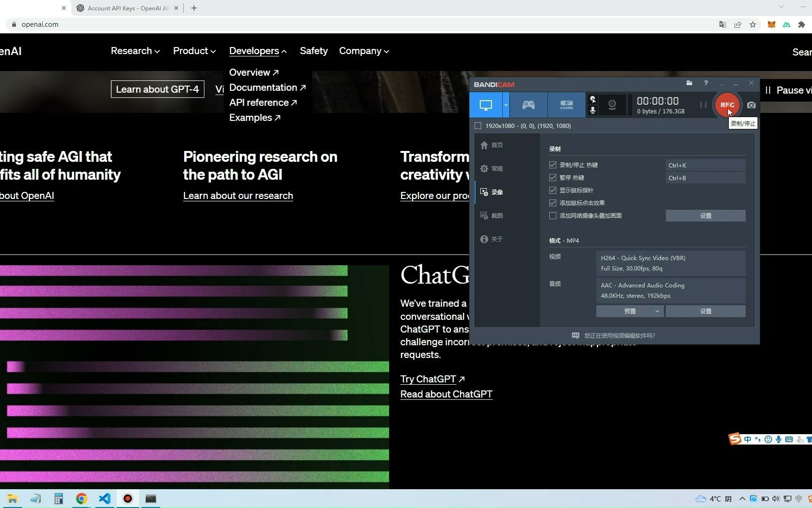The height and width of the screenshot is (508, 812).
Task: Click the 设置 button beside webcam overlay option
Action: [x=705, y=216]
